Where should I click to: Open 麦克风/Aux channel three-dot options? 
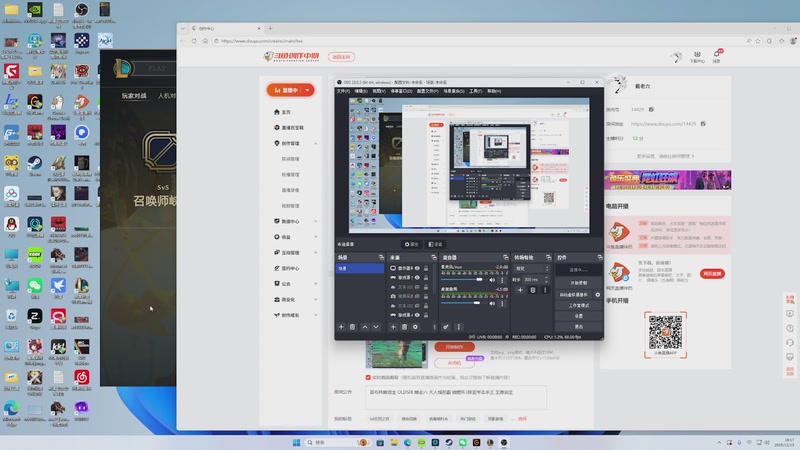coord(502,280)
